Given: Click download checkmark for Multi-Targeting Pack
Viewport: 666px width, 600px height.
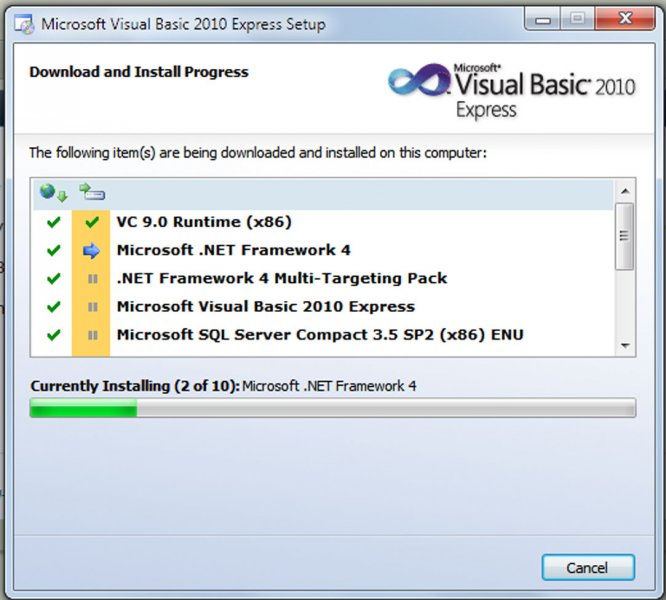Looking at the screenshot, I should (54, 279).
